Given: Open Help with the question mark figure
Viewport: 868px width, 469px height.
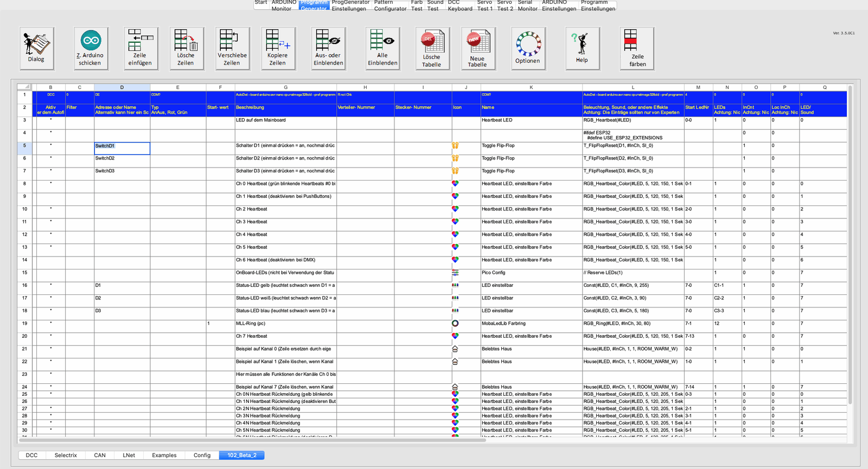Looking at the screenshot, I should pos(582,48).
